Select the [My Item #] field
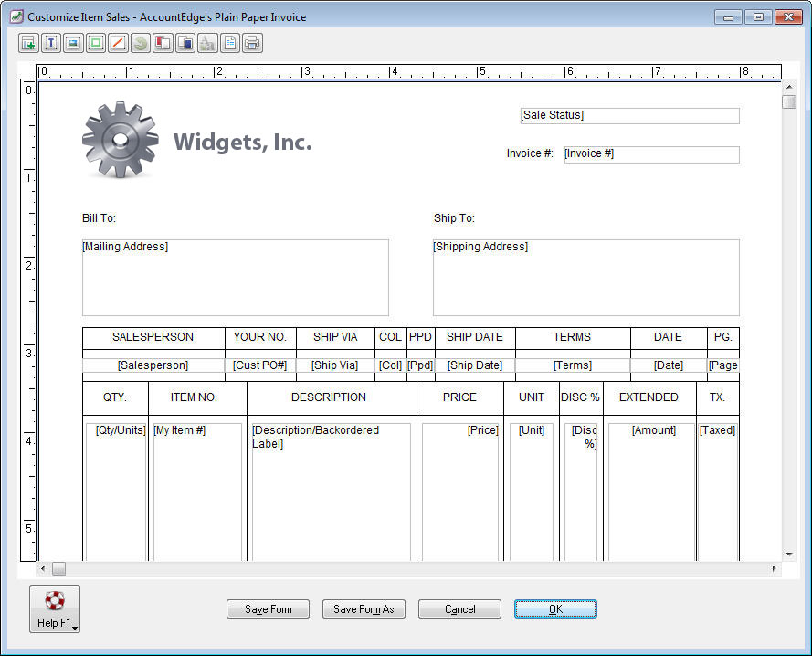The height and width of the screenshot is (656, 812). [x=197, y=492]
